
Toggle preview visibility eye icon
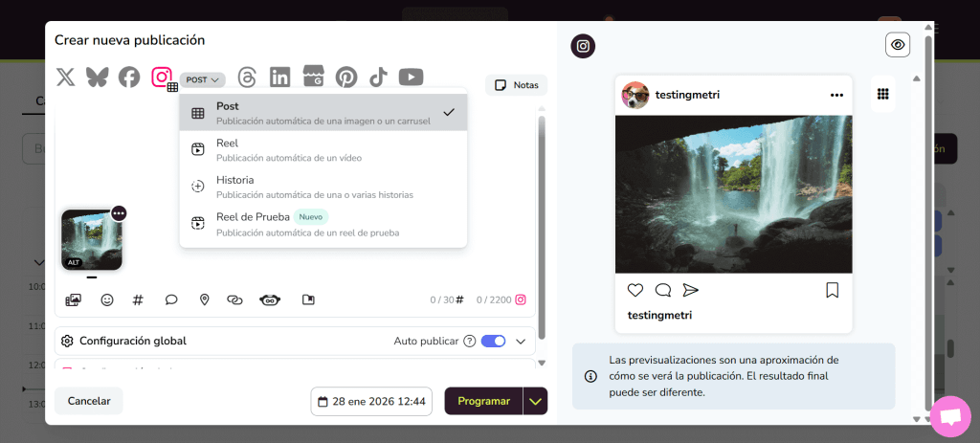pos(898,45)
